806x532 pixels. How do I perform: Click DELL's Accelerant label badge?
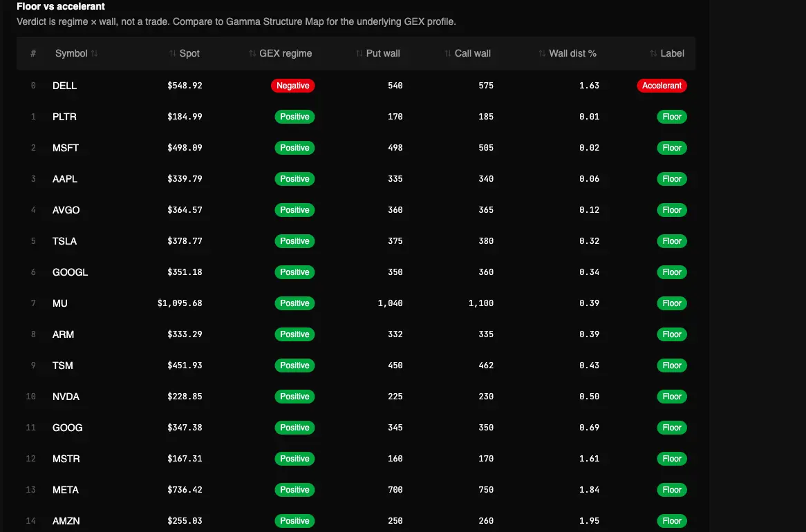pyautogui.click(x=662, y=86)
